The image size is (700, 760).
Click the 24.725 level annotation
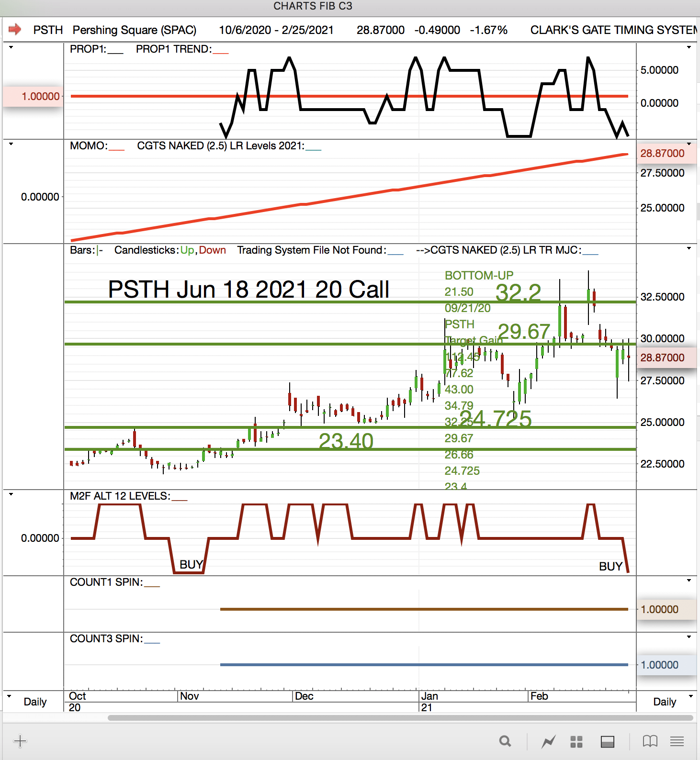pos(496,419)
